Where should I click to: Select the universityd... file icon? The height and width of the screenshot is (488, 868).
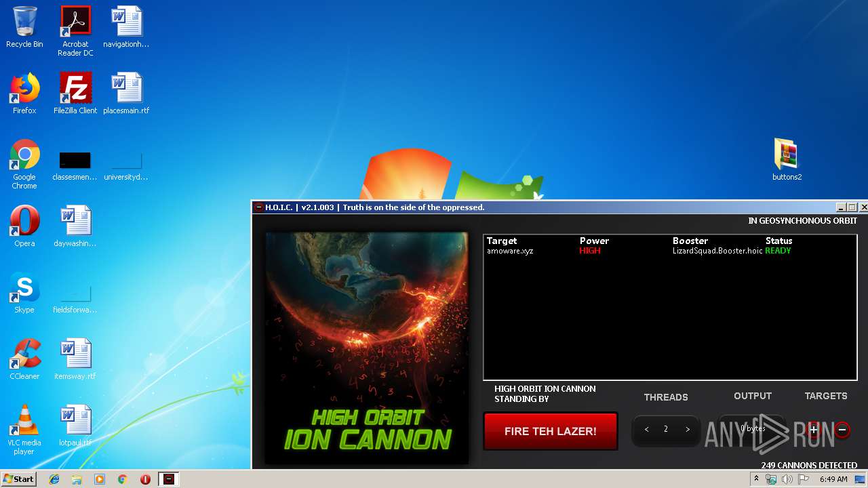126,167
